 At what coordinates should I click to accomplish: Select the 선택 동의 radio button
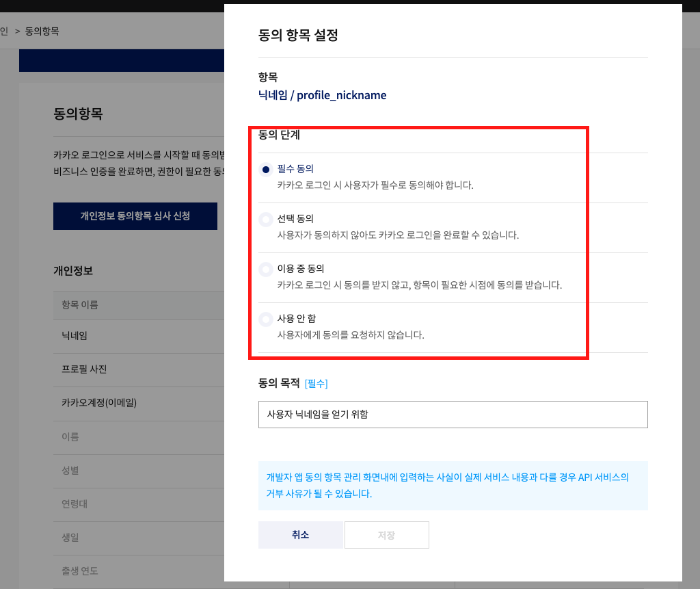click(x=266, y=219)
